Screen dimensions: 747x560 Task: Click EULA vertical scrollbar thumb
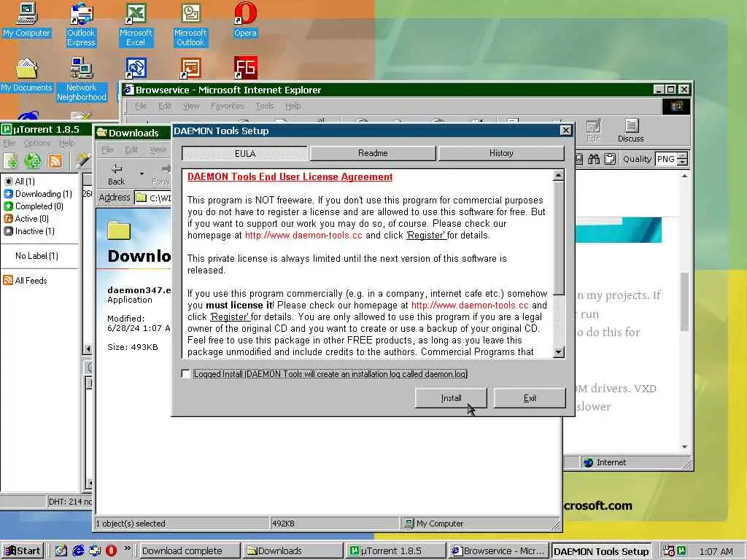click(x=559, y=238)
